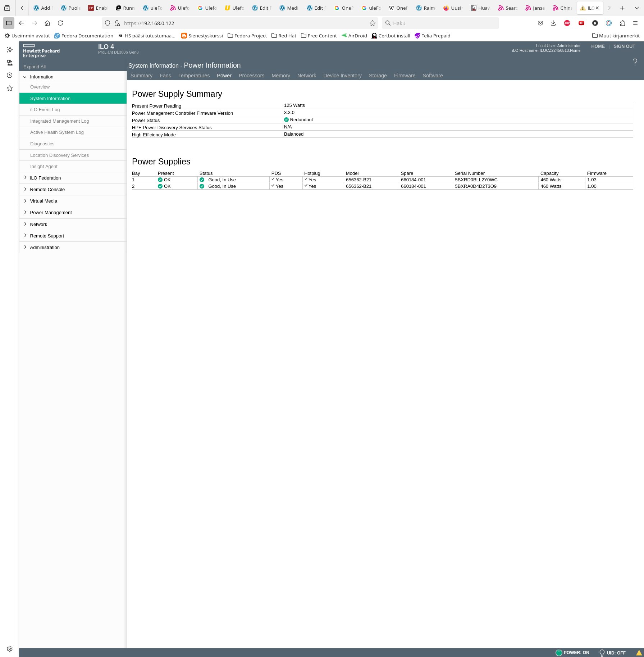
Task: Toggle the Firefox sidebar panel button
Action: [x=9, y=23]
